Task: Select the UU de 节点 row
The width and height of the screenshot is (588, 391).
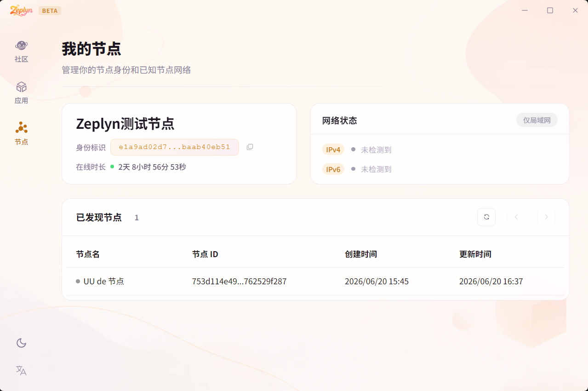Action: 315,282
